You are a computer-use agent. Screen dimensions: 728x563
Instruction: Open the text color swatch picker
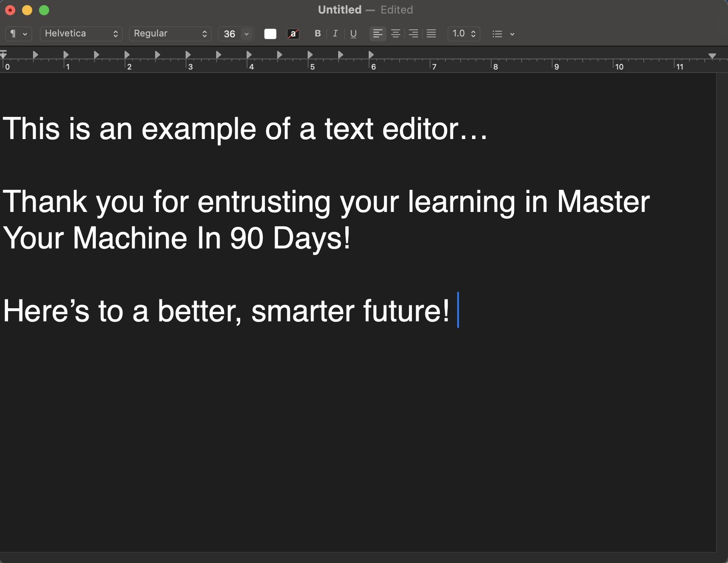point(270,33)
